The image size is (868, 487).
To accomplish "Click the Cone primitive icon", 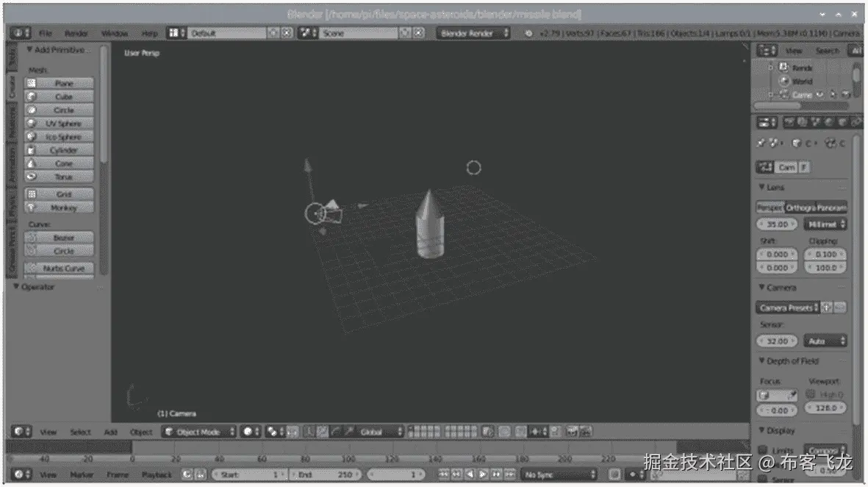I will 32,163.
